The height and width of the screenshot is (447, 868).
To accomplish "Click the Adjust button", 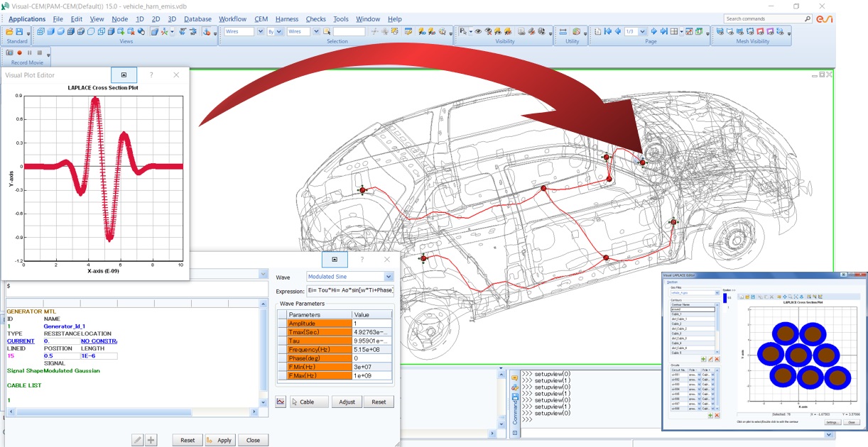I will (347, 402).
